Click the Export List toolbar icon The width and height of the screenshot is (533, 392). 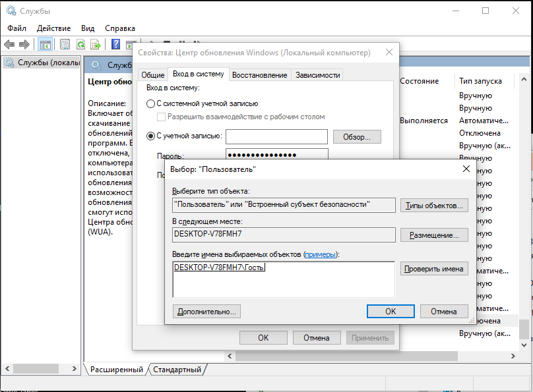[96, 45]
